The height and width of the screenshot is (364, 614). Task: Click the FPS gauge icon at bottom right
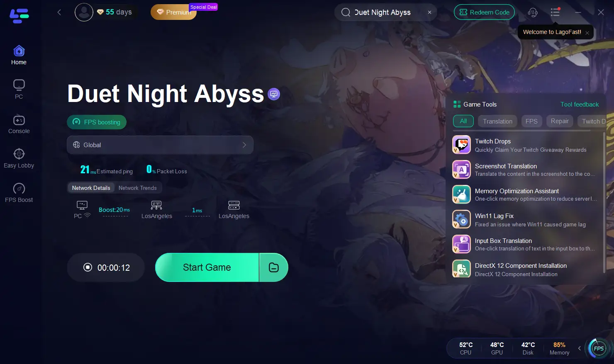598,348
